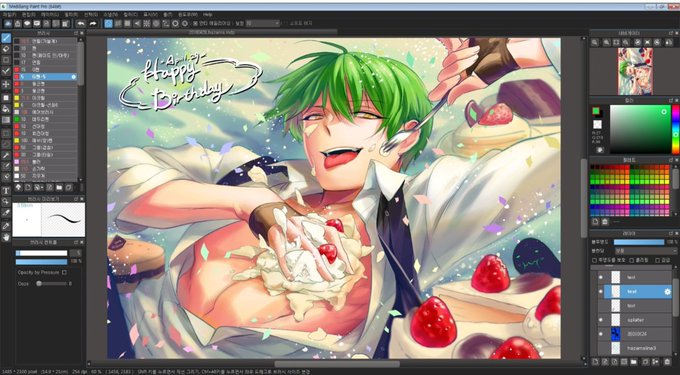Click the canvas vertical scrollbar
The image size is (680, 375).
(584, 198)
